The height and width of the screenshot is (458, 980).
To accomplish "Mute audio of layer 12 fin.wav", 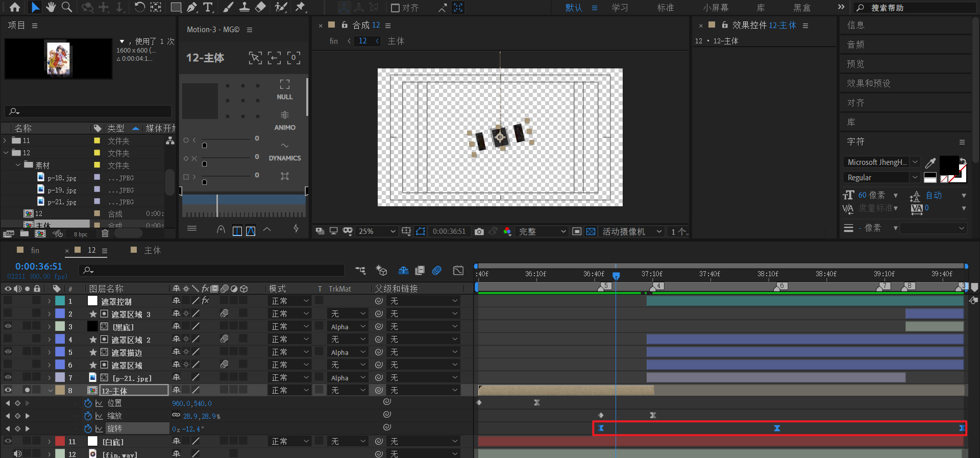I will 18,453.
